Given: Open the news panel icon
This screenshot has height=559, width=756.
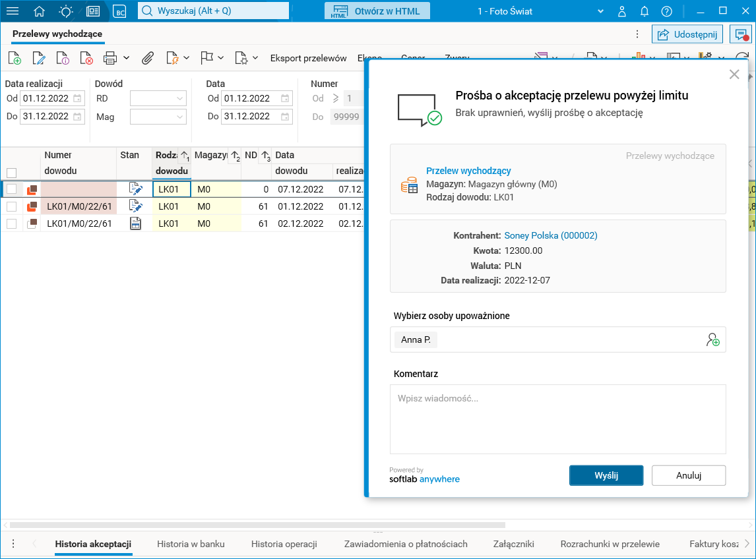Looking at the screenshot, I should (x=92, y=11).
